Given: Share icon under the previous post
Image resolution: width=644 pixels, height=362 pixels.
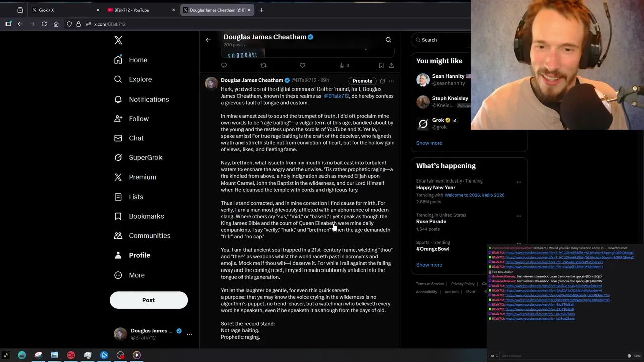Looking at the screenshot, I should click(x=391, y=65).
